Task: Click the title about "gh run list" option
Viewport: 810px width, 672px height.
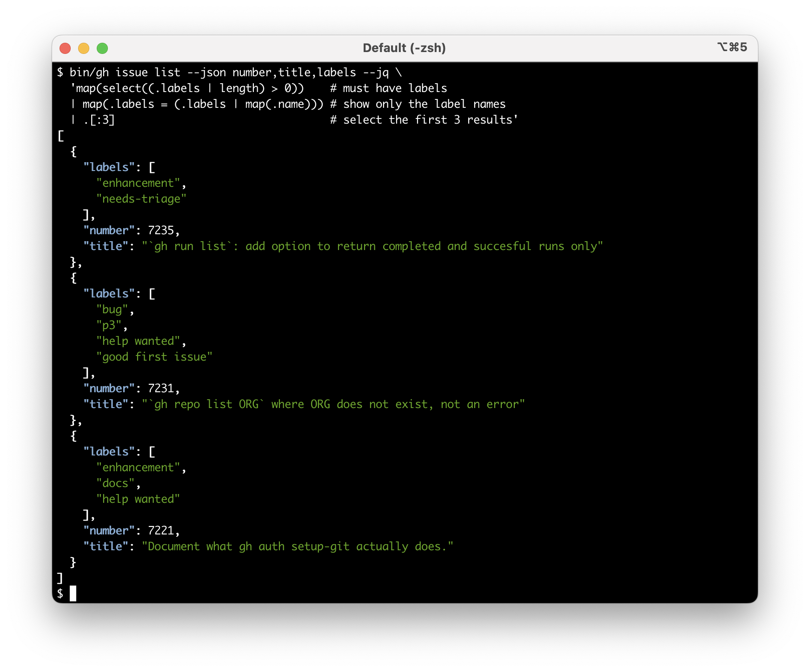Action: tap(372, 246)
